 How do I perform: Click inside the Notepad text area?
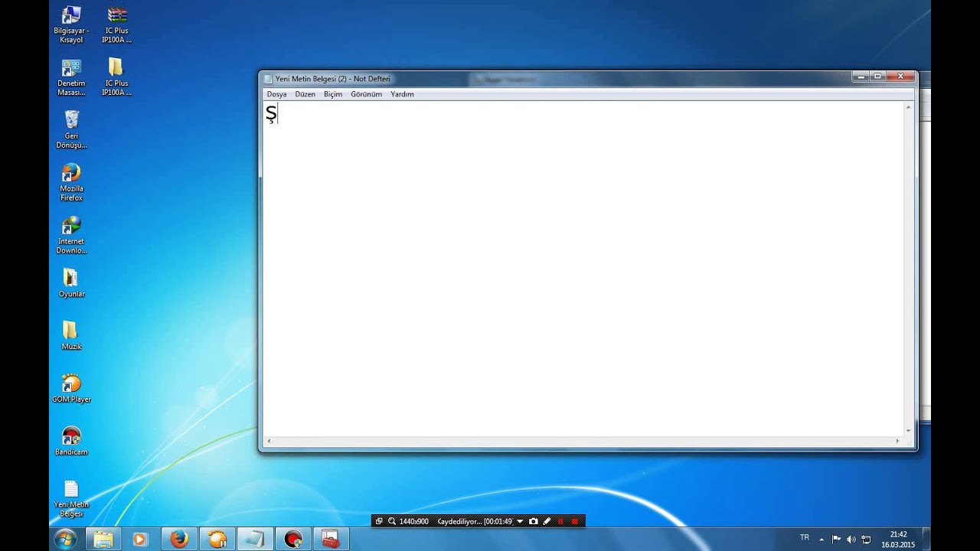click(x=583, y=268)
